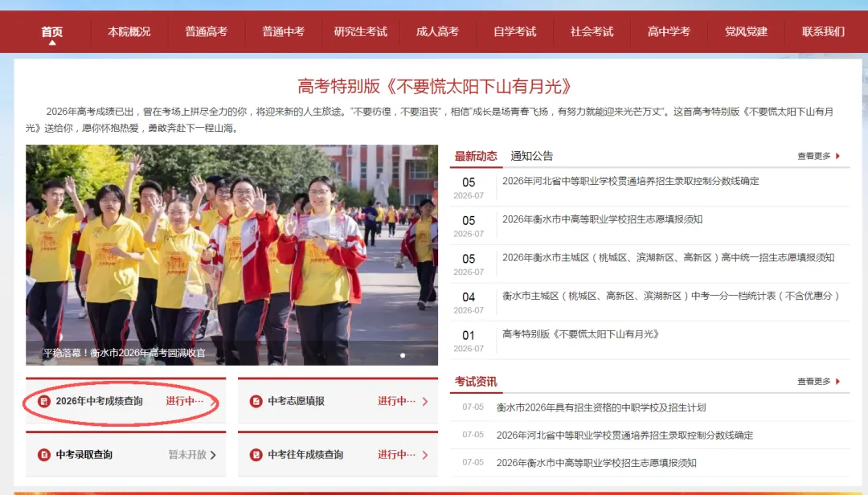Go to 普通中考 section

(283, 31)
